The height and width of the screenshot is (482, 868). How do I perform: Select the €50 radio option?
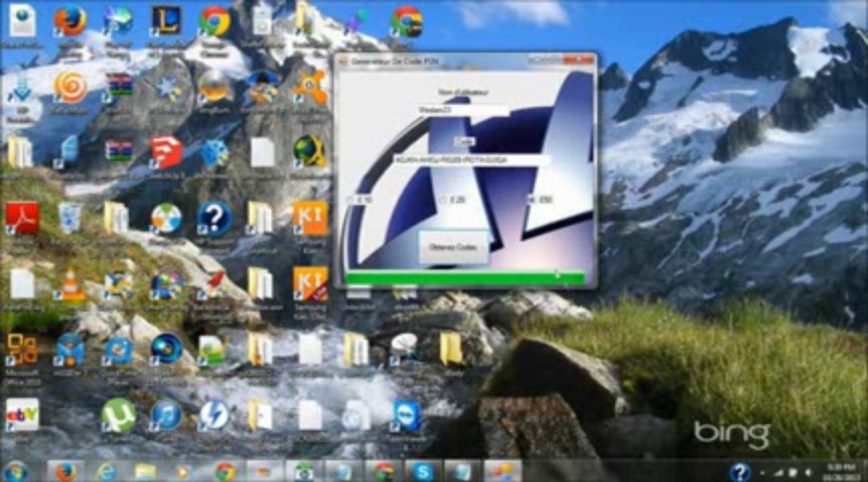(x=540, y=199)
